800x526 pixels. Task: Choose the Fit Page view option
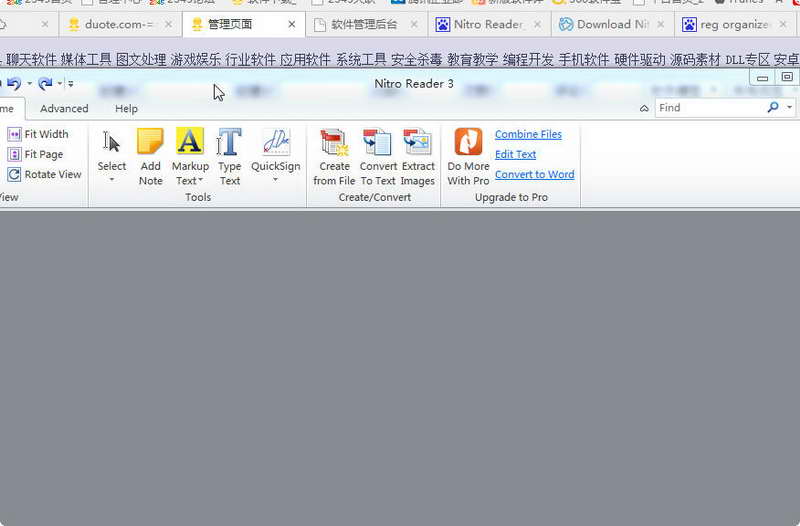[36, 154]
